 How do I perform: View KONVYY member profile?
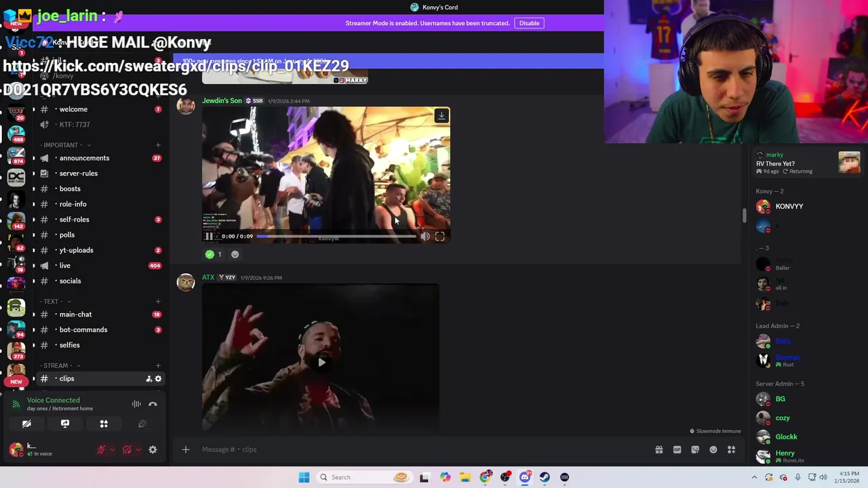click(807, 207)
